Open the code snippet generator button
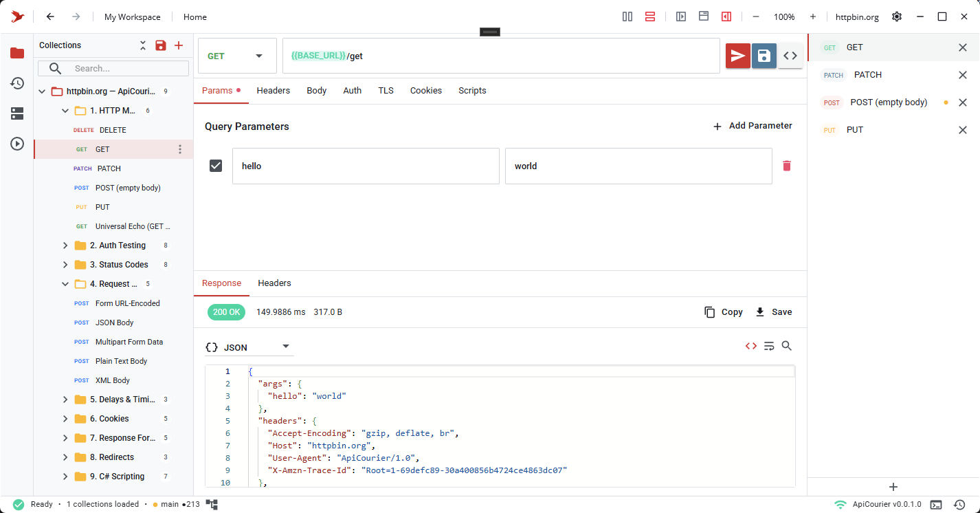 (x=790, y=56)
